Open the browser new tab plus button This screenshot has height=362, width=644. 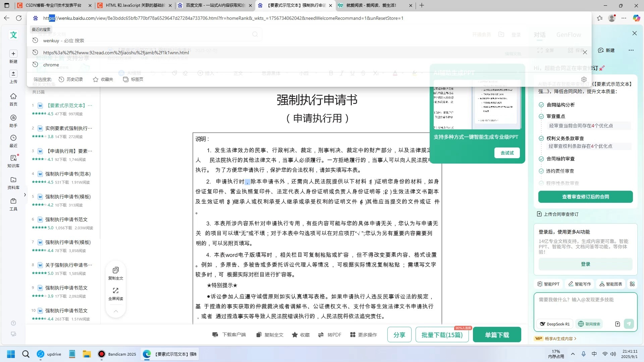pos(422,5)
